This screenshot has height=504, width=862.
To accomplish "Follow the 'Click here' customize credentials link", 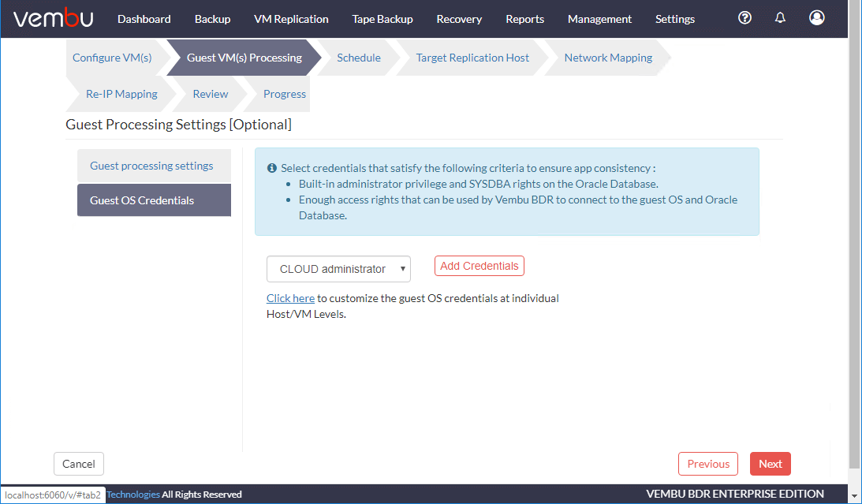I will (290, 298).
